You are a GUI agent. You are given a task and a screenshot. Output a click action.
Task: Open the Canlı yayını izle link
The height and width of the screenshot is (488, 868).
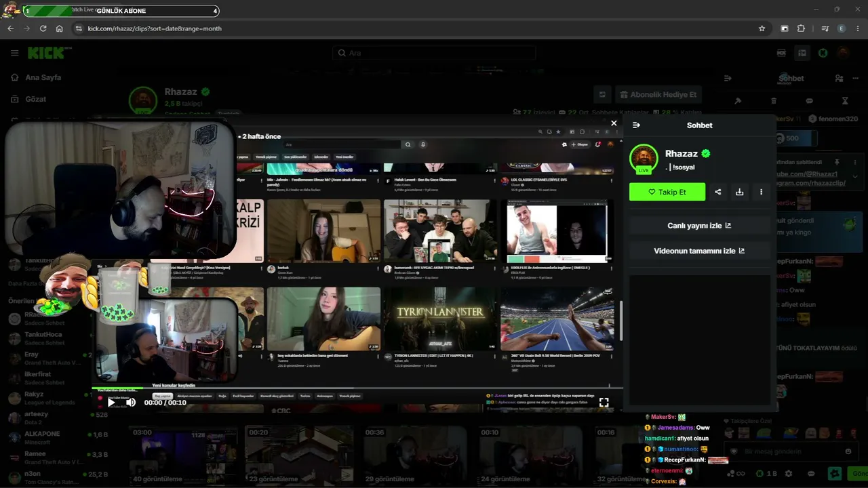point(699,226)
